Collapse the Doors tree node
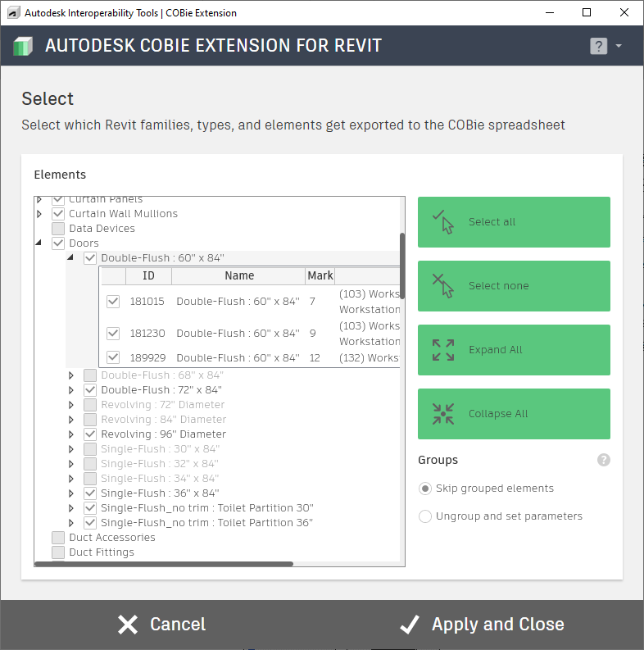 point(39,243)
